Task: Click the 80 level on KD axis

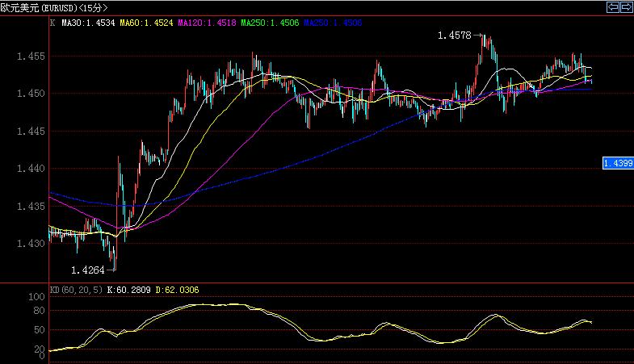Action: coord(40,311)
